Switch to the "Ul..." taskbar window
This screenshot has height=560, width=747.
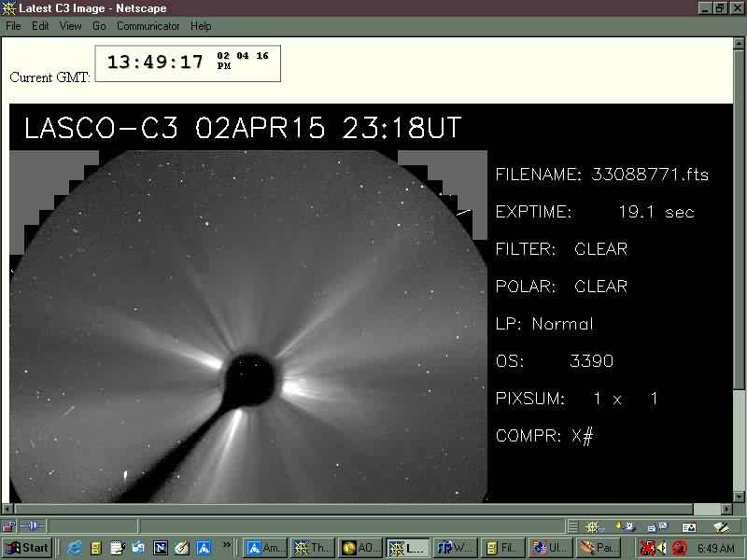[551, 548]
